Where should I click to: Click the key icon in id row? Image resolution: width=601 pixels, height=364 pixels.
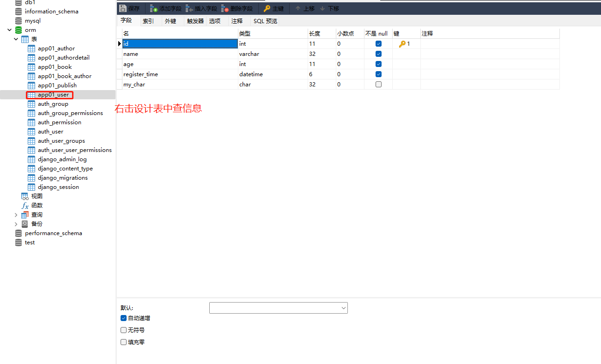point(402,44)
